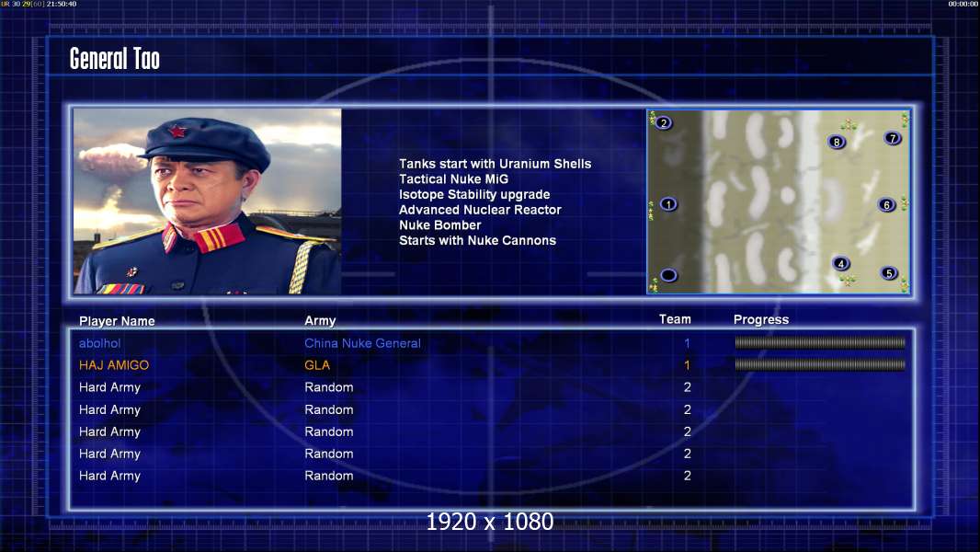Click General Tao's portrait image
Image resolution: width=980 pixels, height=552 pixels.
(x=207, y=201)
